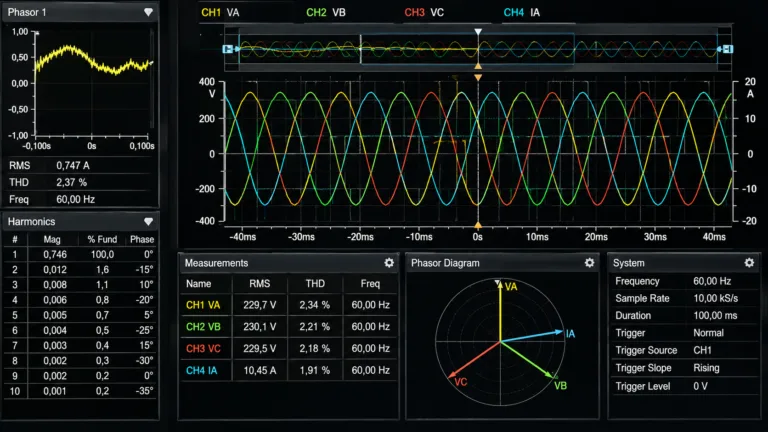This screenshot has height=432, width=768.
Task: Click the 230,1 V RMS value
Action: (260, 327)
